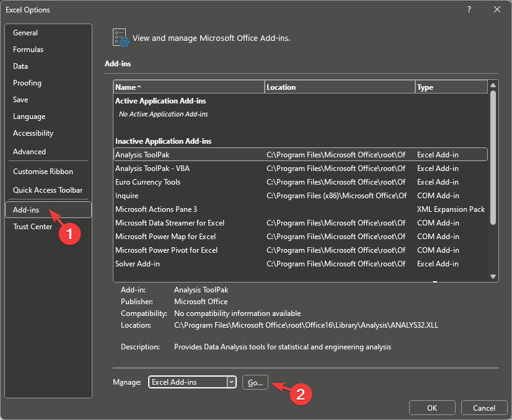Sort add-ins by Type column header
The height and width of the screenshot is (420, 512).
(x=451, y=87)
